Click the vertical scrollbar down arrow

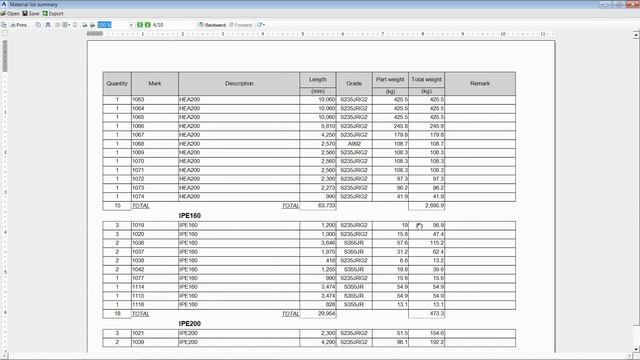[636, 350]
